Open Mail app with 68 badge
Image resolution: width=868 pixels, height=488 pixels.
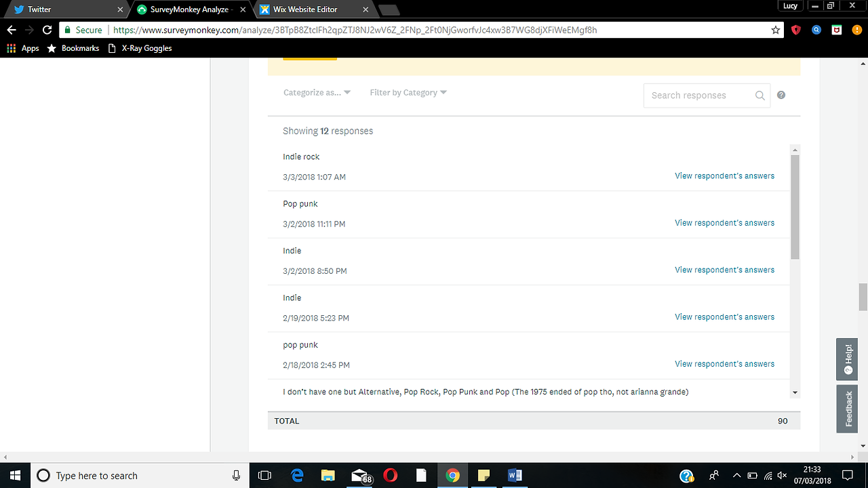361,476
